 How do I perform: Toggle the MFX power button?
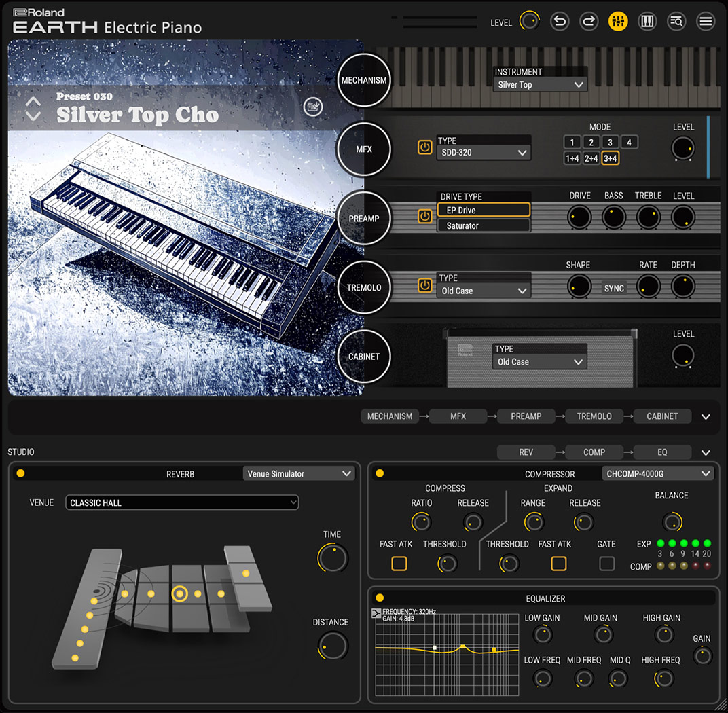[x=425, y=147]
